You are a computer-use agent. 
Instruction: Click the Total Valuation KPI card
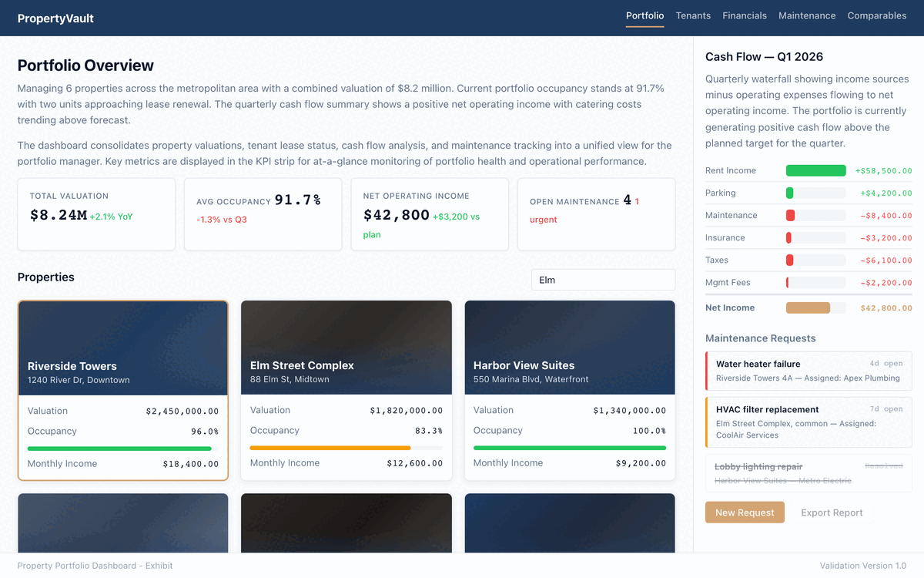point(95,215)
